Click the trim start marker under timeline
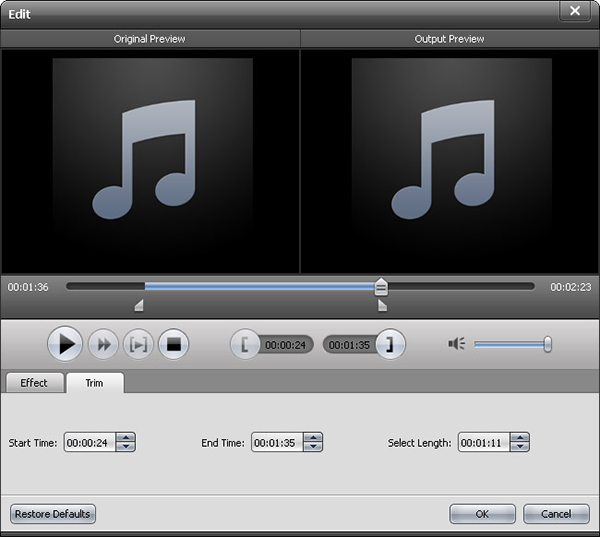Screen dimensions: 600x537 (139, 305)
